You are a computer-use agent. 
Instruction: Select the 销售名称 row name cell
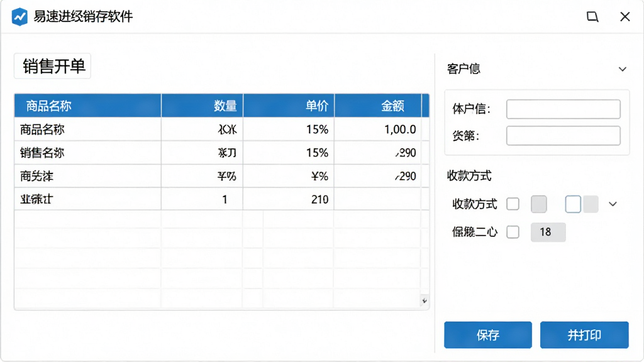point(88,153)
